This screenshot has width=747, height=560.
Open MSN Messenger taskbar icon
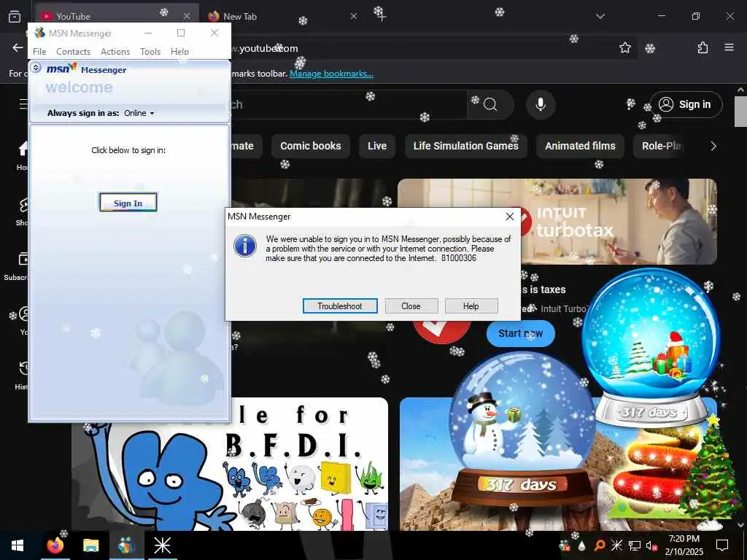tap(126, 545)
